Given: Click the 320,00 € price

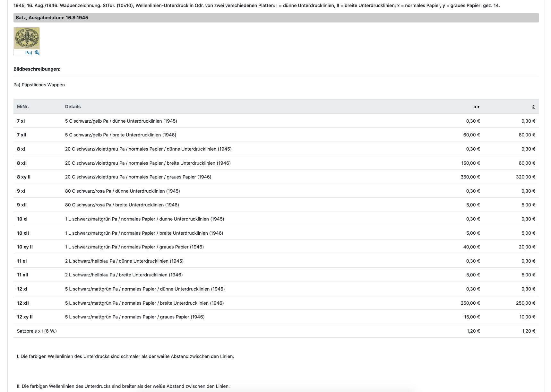Looking at the screenshot, I should (525, 177).
